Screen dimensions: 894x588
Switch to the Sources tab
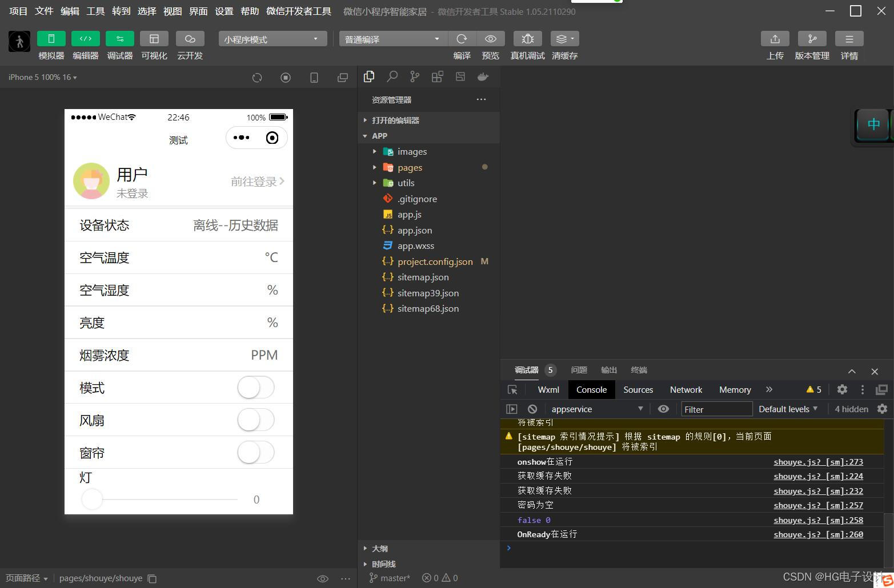pyautogui.click(x=638, y=389)
